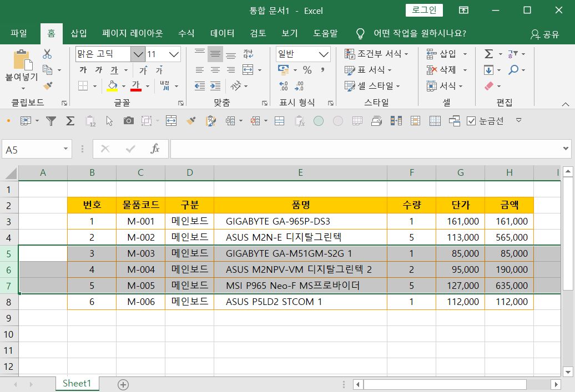Cut selection with the scissors icon
The height and width of the screenshot is (392, 575).
pyautogui.click(x=47, y=54)
